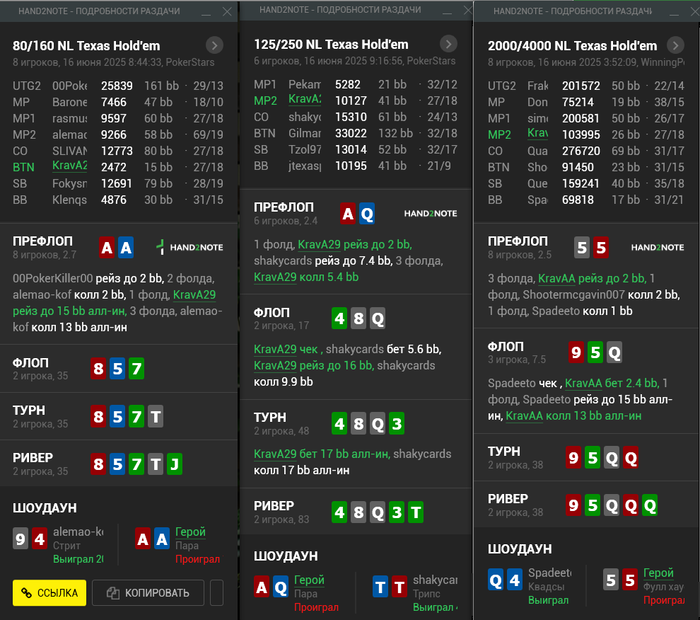Select SB Que player row

pyautogui.click(x=586, y=183)
